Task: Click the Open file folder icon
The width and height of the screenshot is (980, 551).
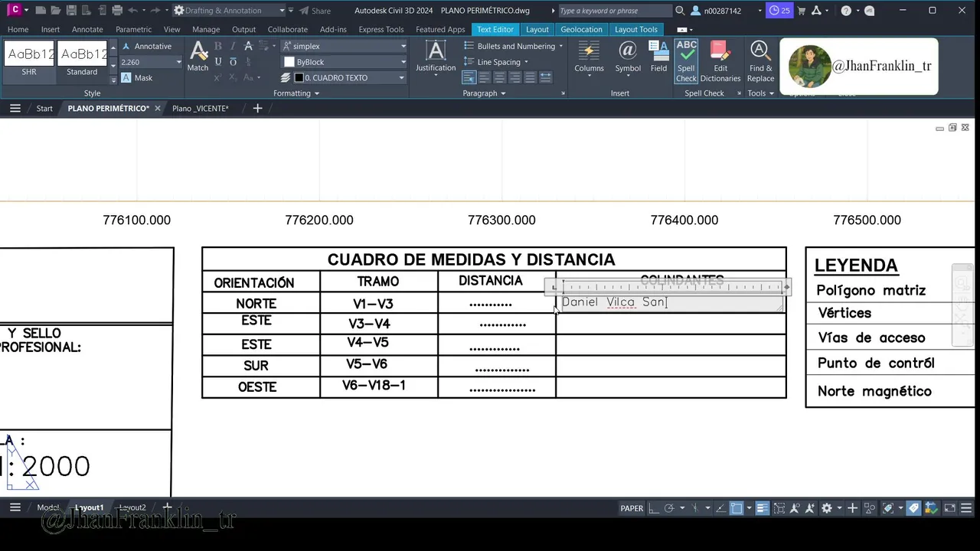Action: pyautogui.click(x=56, y=11)
